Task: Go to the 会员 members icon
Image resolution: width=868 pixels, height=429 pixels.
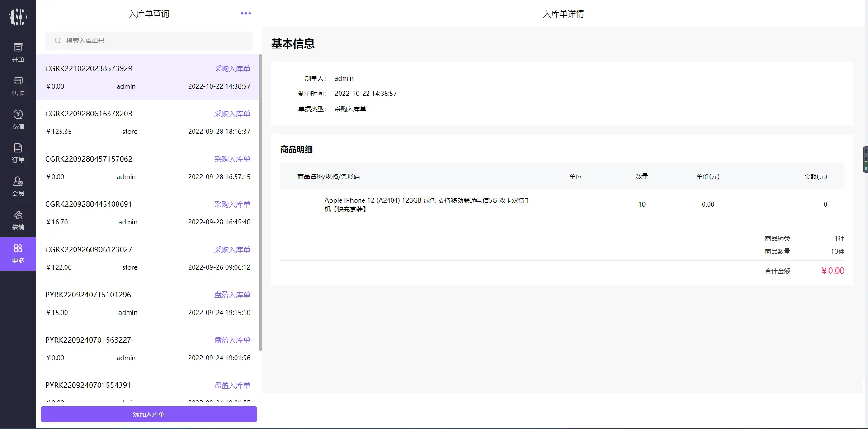Action: [x=18, y=181]
